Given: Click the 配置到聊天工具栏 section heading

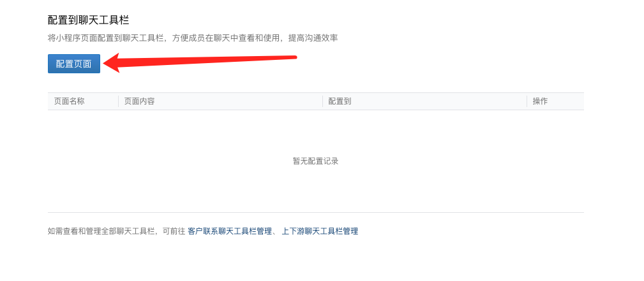Looking at the screenshot, I should click(88, 20).
